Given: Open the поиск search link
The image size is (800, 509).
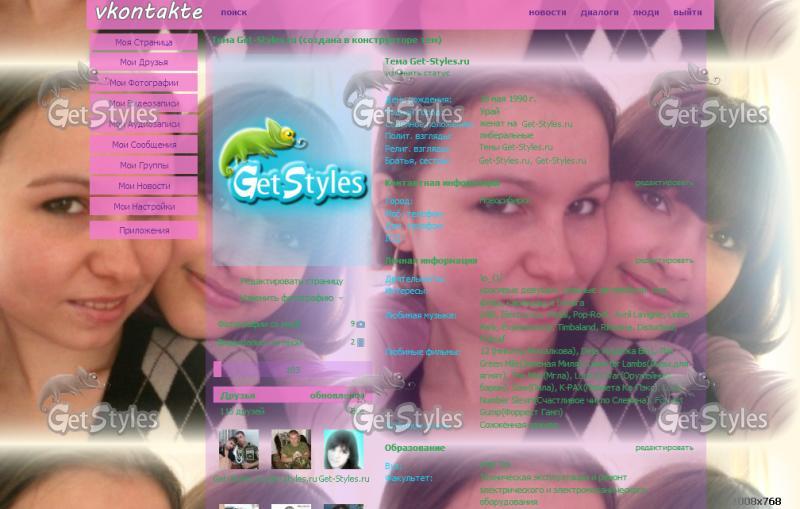Looking at the screenshot, I should point(234,12).
